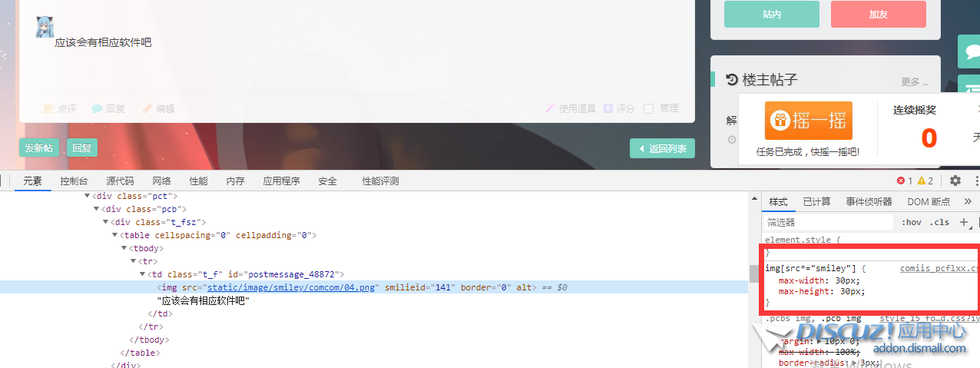Click the 使用道具 magic wand icon
Image resolution: width=980 pixels, height=368 pixels.
(x=550, y=109)
